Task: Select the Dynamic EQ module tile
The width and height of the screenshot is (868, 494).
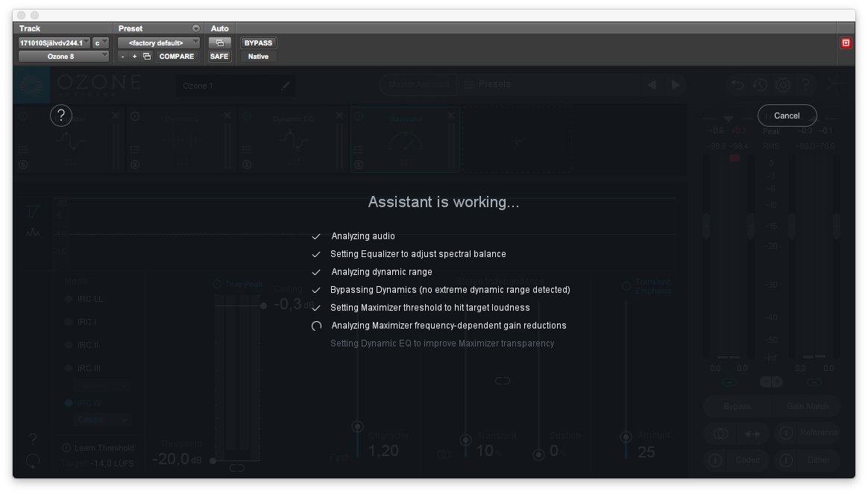Action: (x=293, y=140)
